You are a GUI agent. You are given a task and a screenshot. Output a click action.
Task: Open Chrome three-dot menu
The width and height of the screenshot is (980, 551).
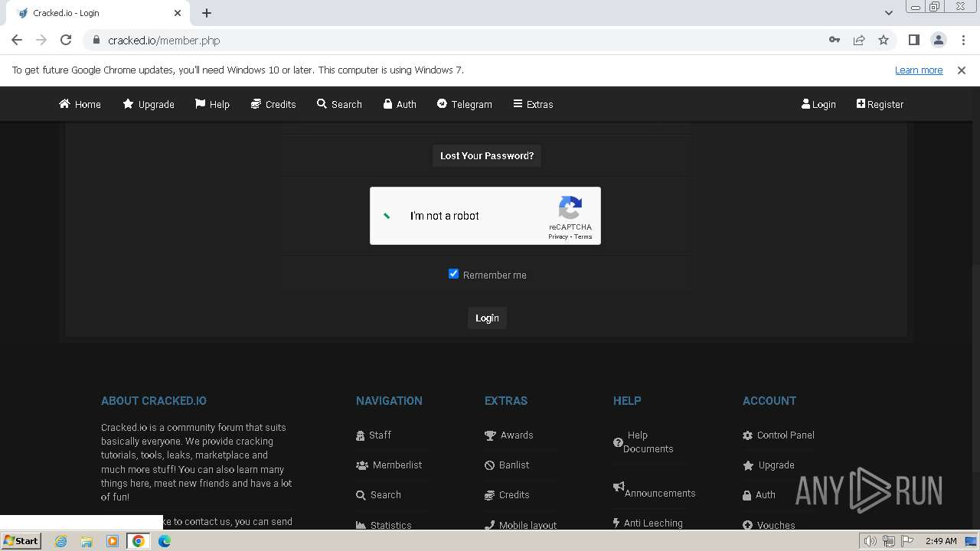tap(962, 40)
